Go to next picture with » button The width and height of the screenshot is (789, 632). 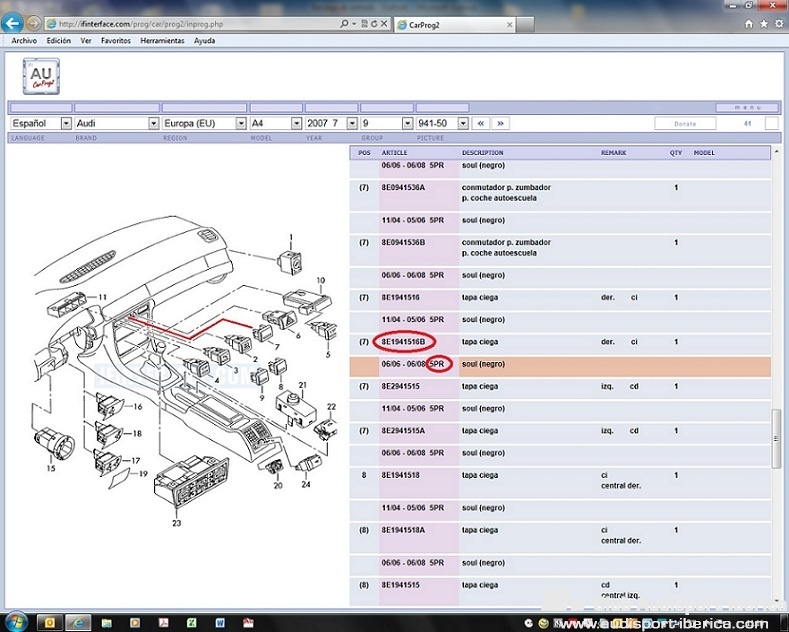pos(500,123)
